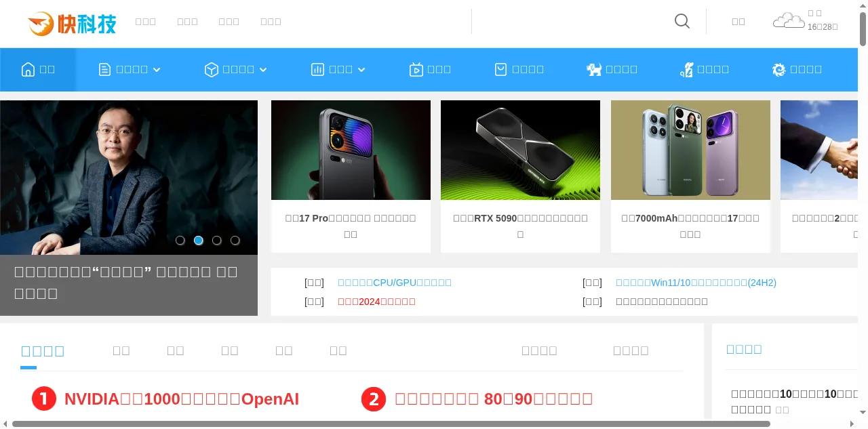The width and height of the screenshot is (868, 429).
Task: Select the highlighted blue carousel dot
Action: click(x=199, y=241)
